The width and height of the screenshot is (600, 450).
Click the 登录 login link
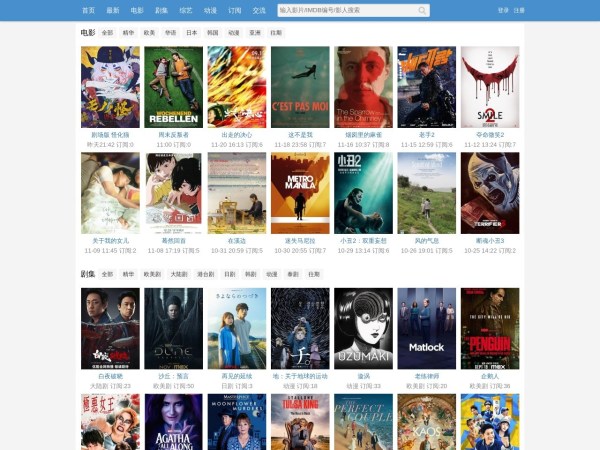click(x=503, y=10)
